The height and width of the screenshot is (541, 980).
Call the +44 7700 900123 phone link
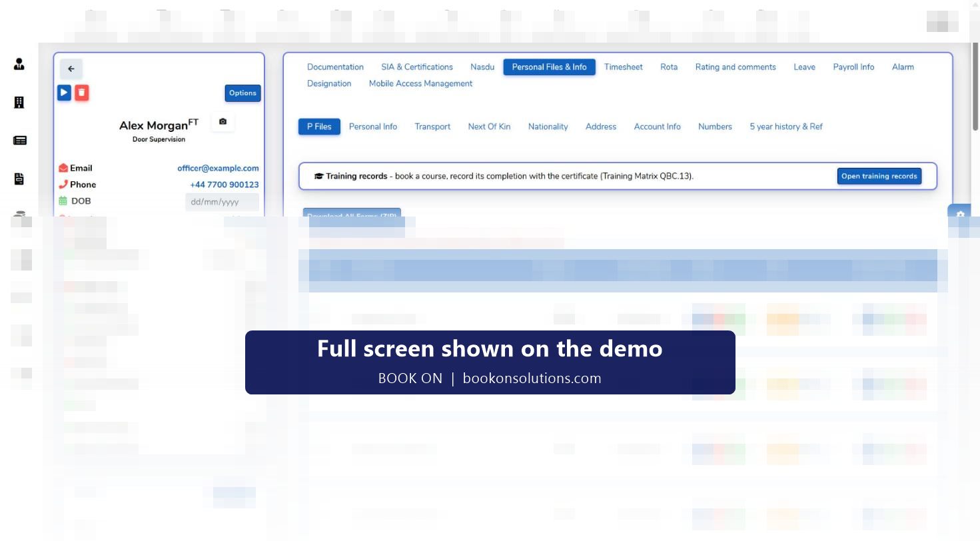[225, 185]
